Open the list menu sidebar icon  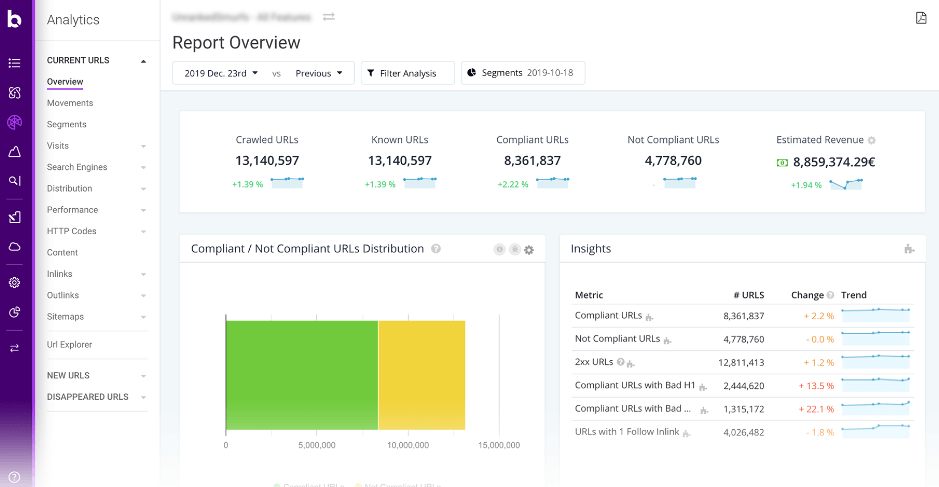point(14,63)
